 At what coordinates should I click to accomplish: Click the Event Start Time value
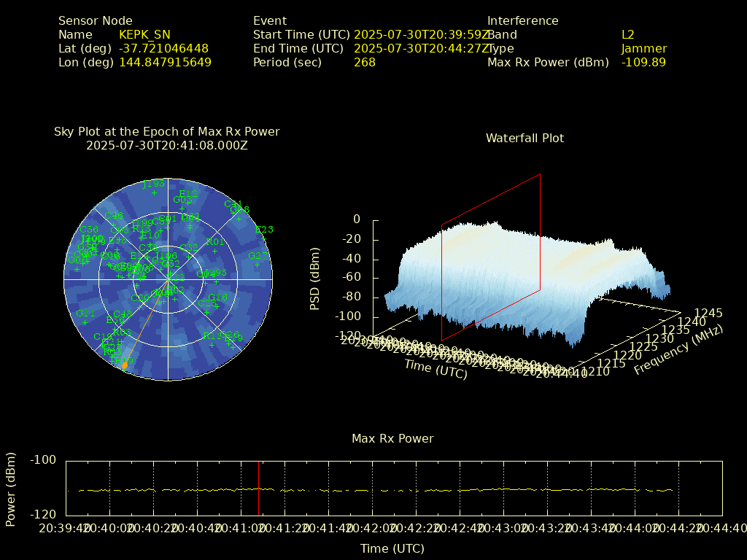click(x=422, y=34)
